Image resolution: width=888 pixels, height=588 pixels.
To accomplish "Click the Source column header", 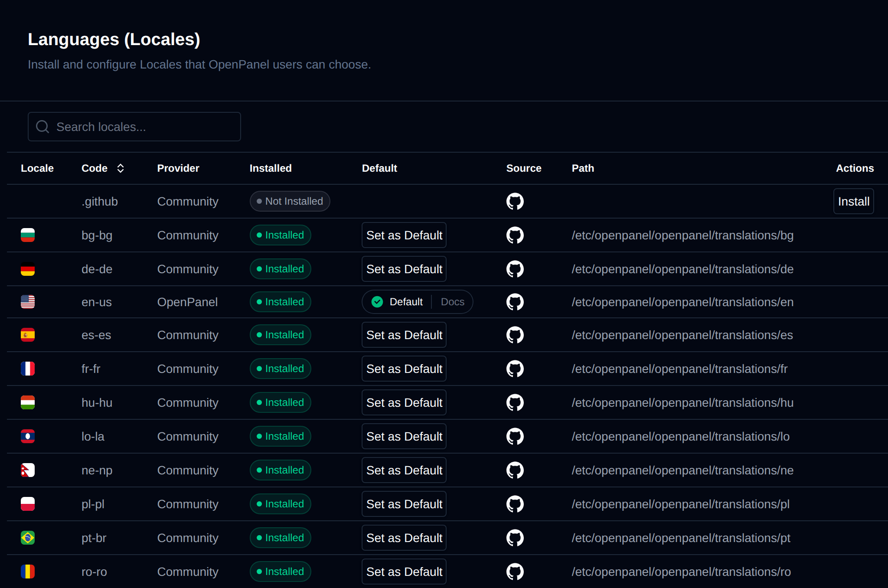I will (x=524, y=168).
